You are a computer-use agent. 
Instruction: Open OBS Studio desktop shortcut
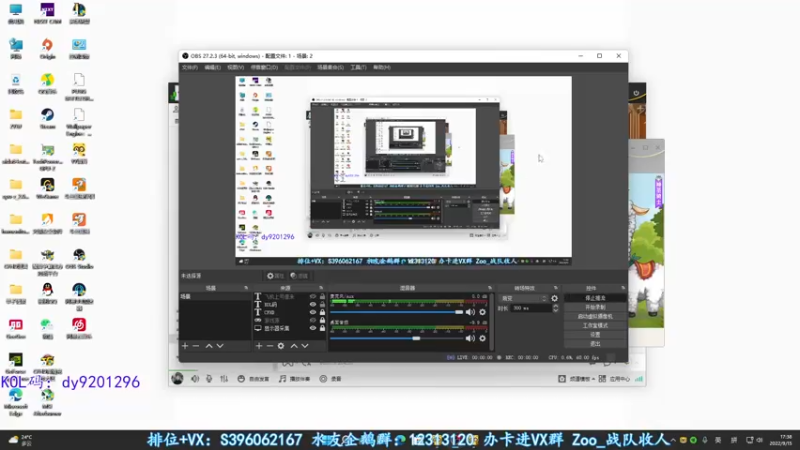(79, 259)
